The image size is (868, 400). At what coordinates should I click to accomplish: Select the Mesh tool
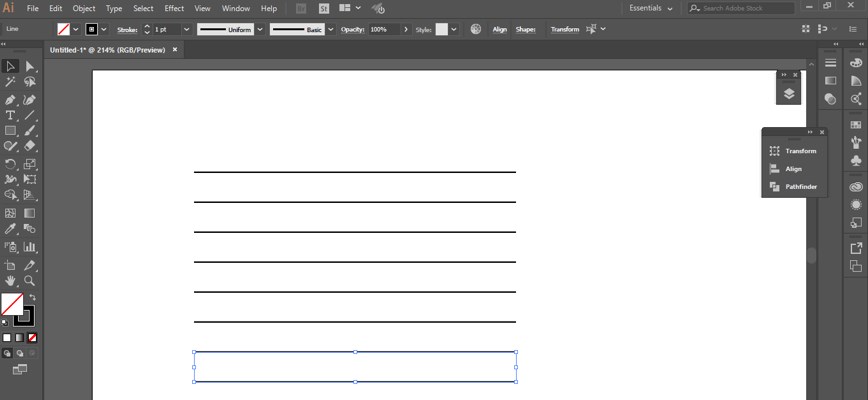click(11, 213)
